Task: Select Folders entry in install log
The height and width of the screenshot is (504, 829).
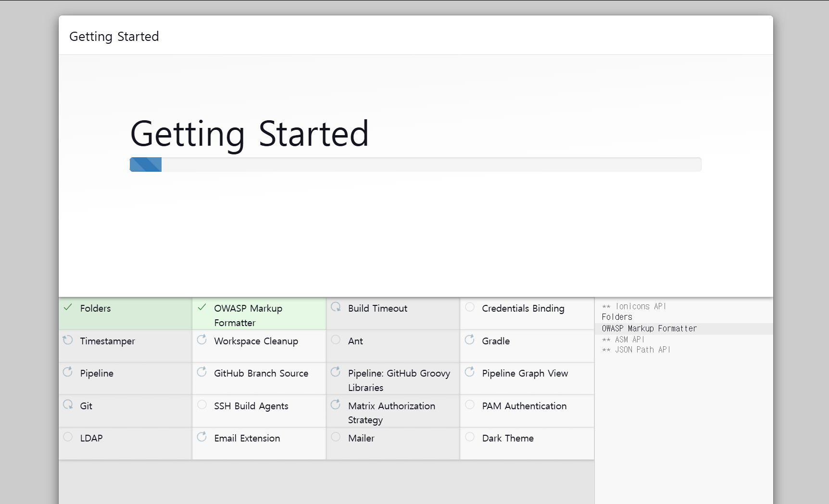Action: click(617, 317)
